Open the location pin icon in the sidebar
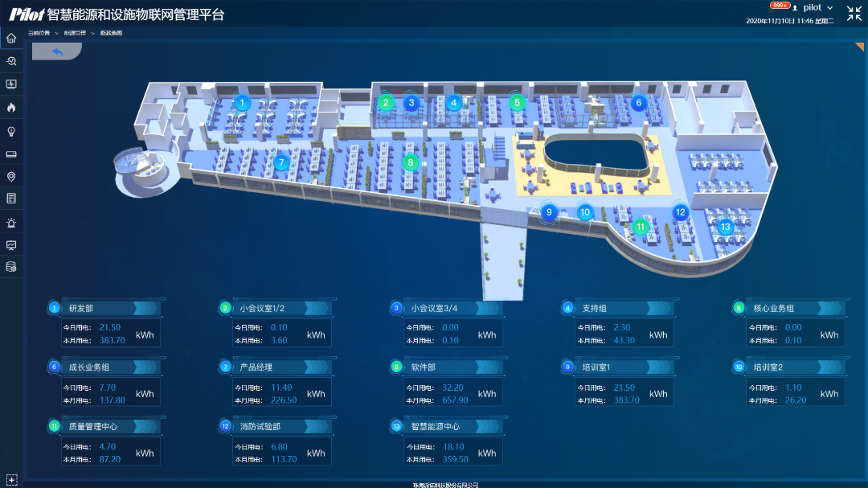868x488 pixels. (x=11, y=177)
